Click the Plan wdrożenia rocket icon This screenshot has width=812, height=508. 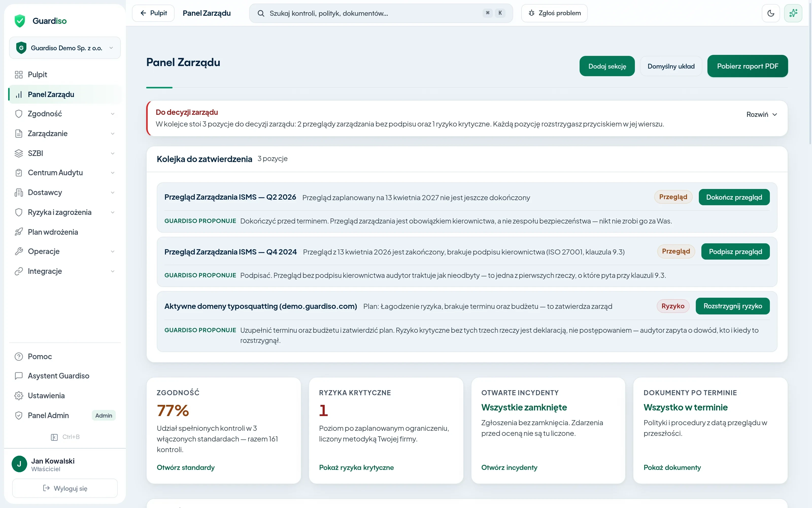coord(19,232)
